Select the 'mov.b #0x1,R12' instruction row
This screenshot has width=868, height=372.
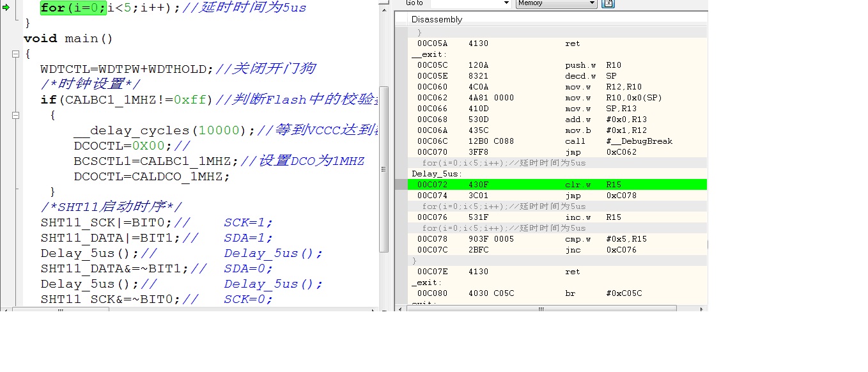pyautogui.click(x=557, y=130)
